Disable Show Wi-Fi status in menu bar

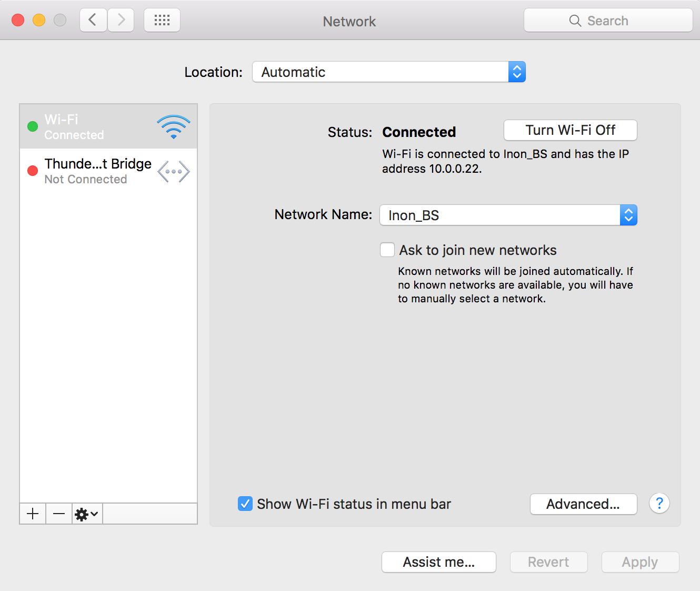245,504
